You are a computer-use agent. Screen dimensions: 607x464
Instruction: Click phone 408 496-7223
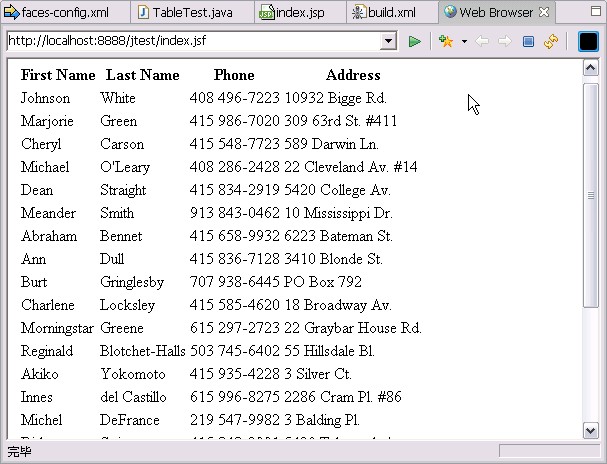[x=235, y=98]
